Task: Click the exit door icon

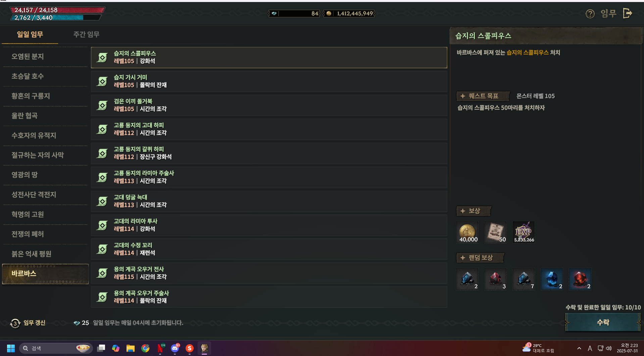Action: pyautogui.click(x=627, y=13)
